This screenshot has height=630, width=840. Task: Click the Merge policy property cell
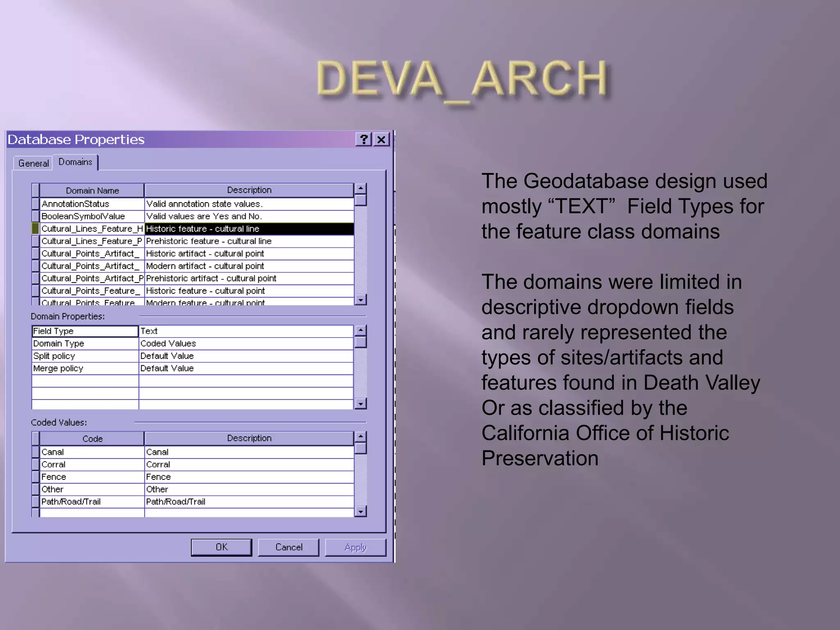point(85,368)
